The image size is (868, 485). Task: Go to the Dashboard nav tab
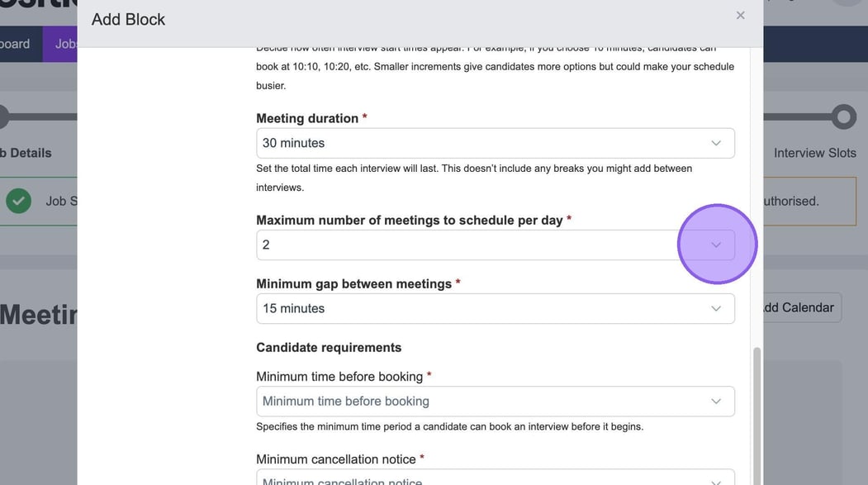[17, 44]
